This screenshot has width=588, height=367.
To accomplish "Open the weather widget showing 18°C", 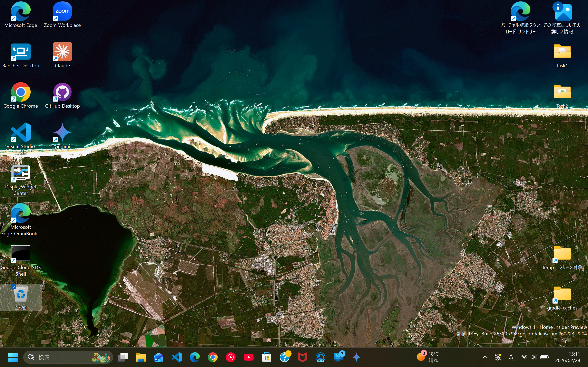I will (x=428, y=357).
